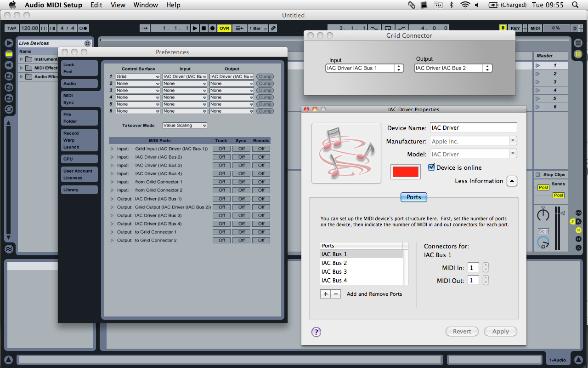Image resolution: width=588 pixels, height=368 pixels.
Task: Click the Live Devices search icon
Action: tap(87, 43)
